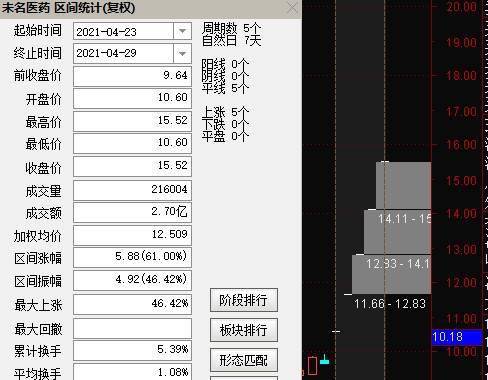
Task: Click the 形态匹配 button
Action: tap(244, 360)
